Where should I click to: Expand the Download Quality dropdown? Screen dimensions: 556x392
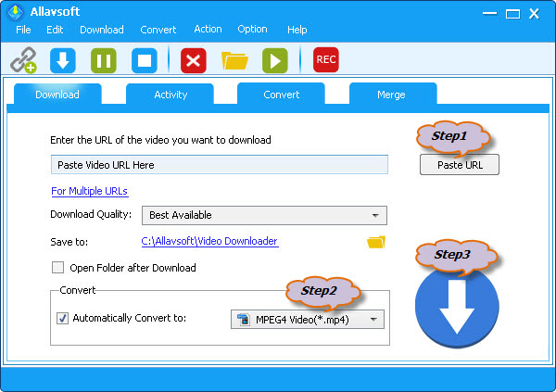pyautogui.click(x=264, y=215)
